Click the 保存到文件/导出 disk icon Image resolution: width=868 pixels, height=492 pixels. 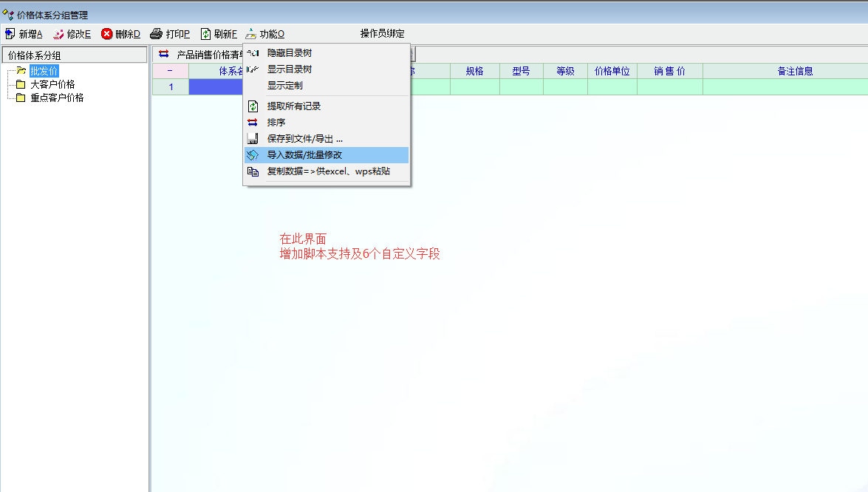[253, 139]
